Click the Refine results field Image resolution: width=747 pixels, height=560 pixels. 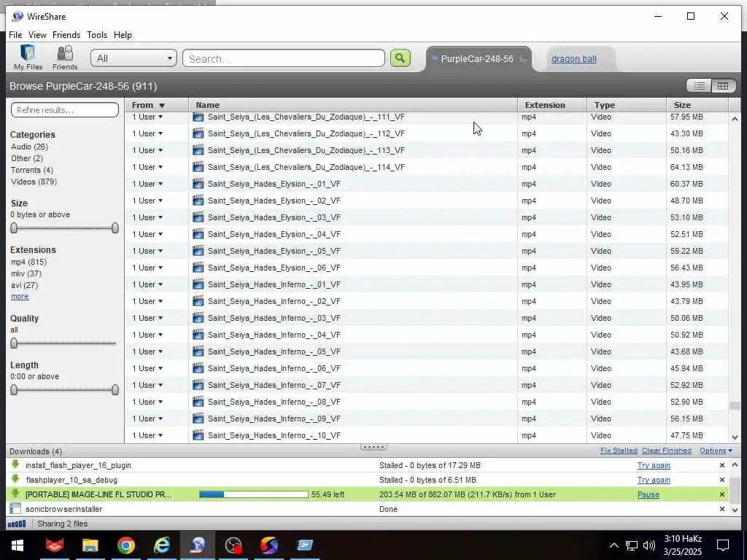[x=65, y=110]
